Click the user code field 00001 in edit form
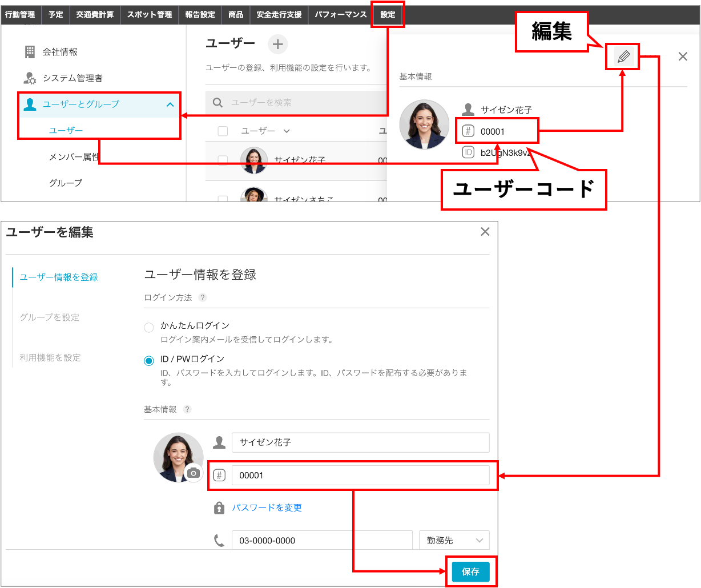Image resolution: width=701 pixels, height=588 pixels. pos(361,475)
